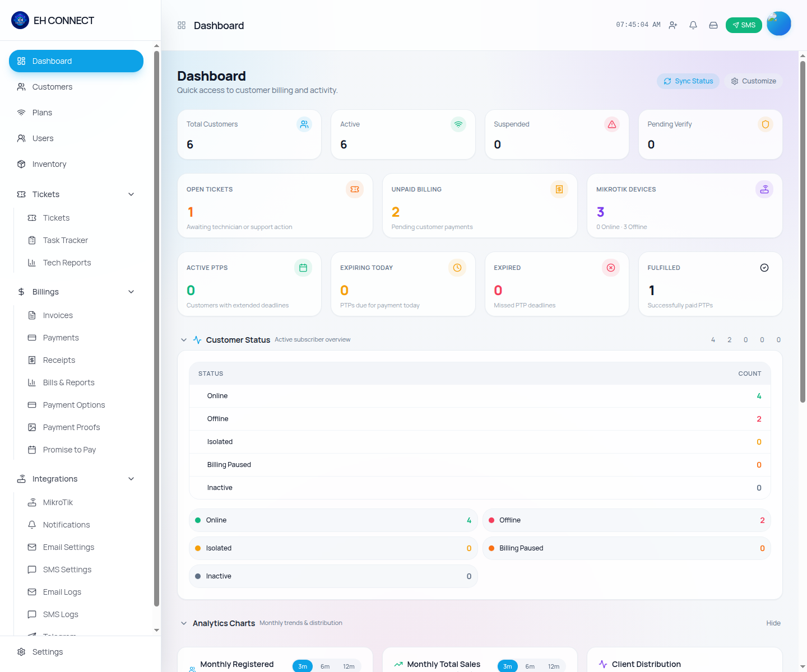Hide the Analytics Charts section
The width and height of the screenshot is (807, 672).
pyautogui.click(x=773, y=623)
